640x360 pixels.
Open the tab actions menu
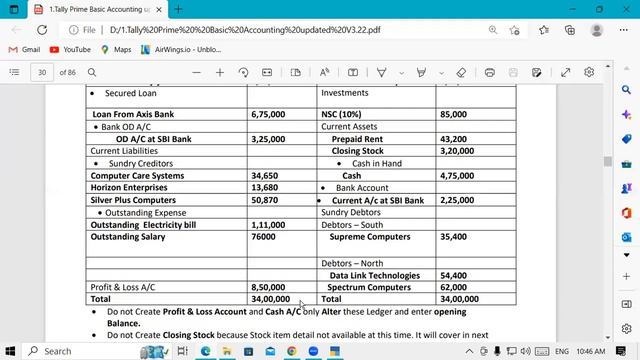[x=14, y=9]
